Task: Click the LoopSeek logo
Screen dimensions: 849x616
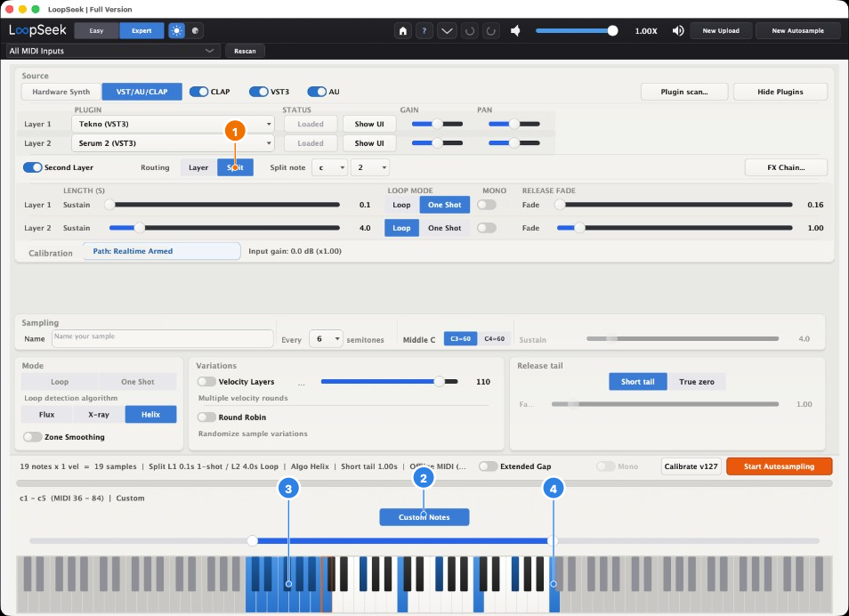Action: [37, 30]
